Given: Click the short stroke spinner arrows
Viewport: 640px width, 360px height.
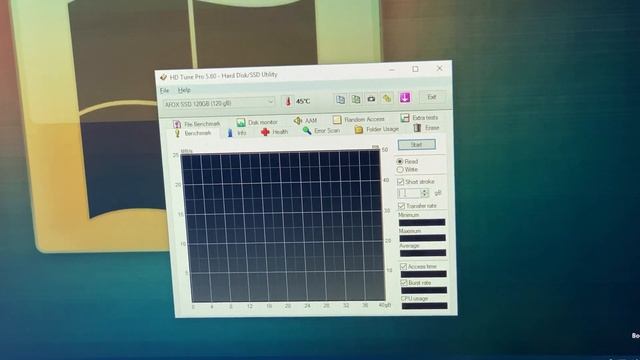Looking at the screenshot, I should pyautogui.click(x=425, y=193).
